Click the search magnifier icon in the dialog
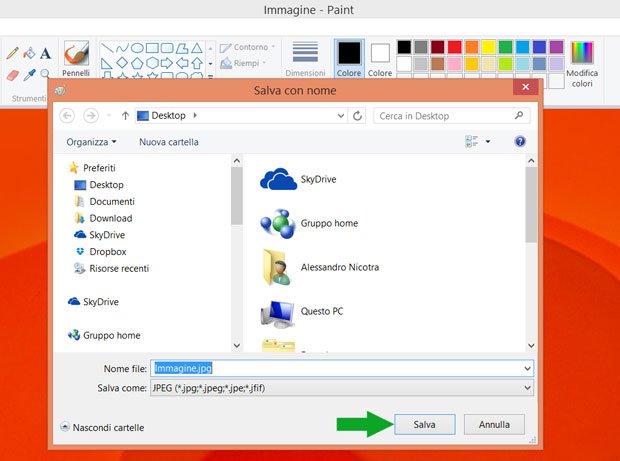This screenshot has height=461, width=620. point(519,115)
